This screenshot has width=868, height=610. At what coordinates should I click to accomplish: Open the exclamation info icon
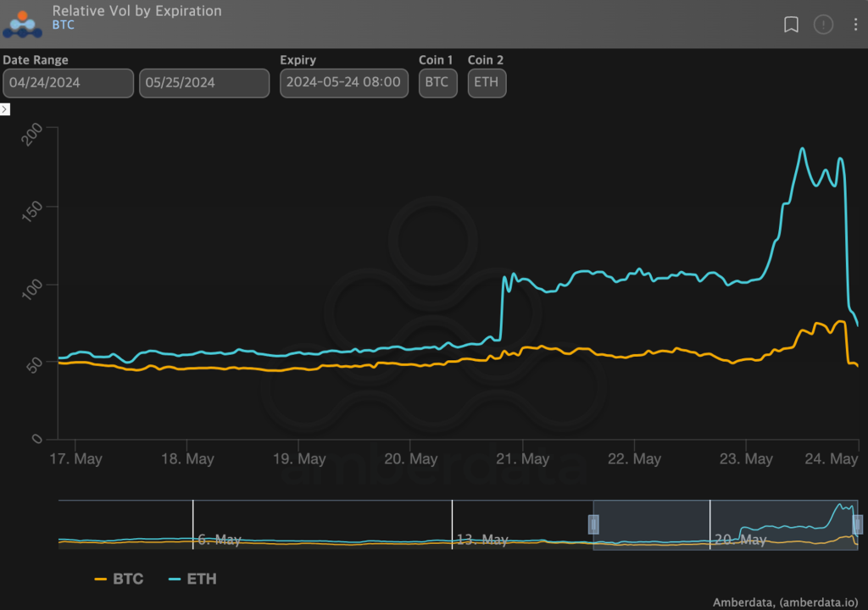pyautogui.click(x=823, y=25)
